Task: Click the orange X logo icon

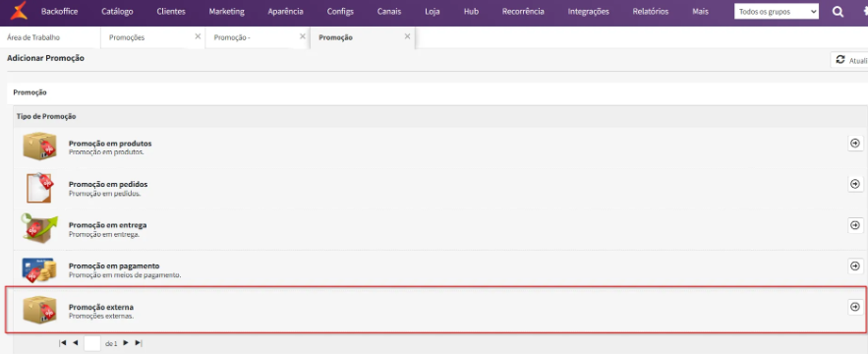Action: [19, 11]
